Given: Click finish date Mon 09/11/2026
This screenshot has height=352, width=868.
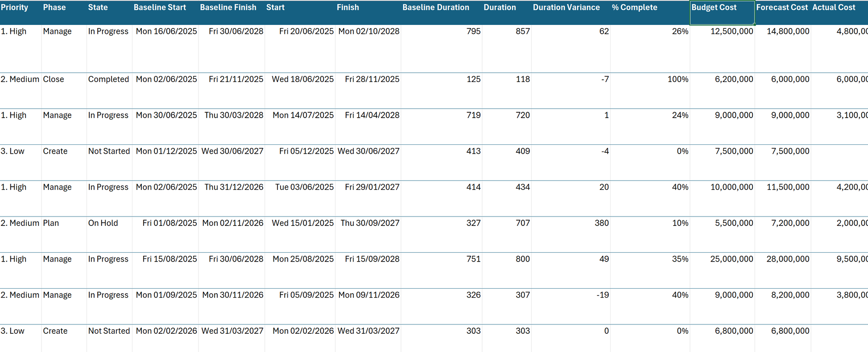Looking at the screenshot, I should tap(369, 295).
